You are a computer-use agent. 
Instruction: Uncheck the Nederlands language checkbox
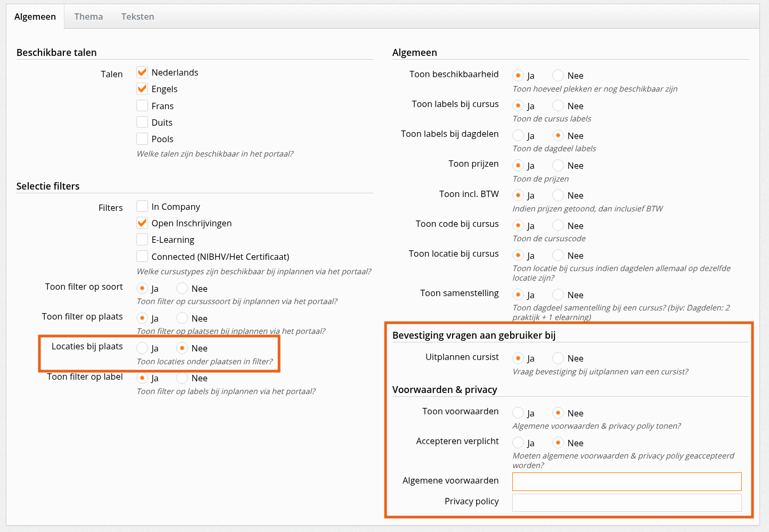pyautogui.click(x=142, y=72)
